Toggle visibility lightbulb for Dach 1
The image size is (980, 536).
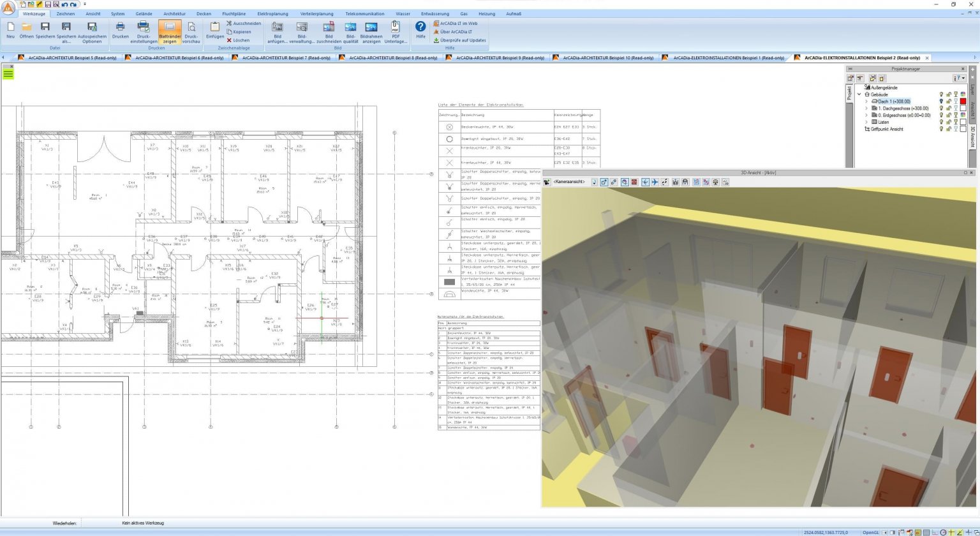tap(942, 101)
